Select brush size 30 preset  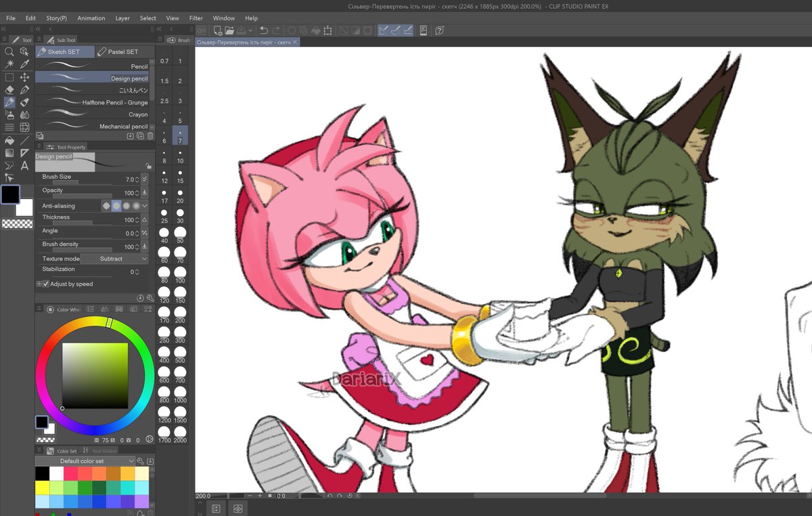[x=180, y=217]
